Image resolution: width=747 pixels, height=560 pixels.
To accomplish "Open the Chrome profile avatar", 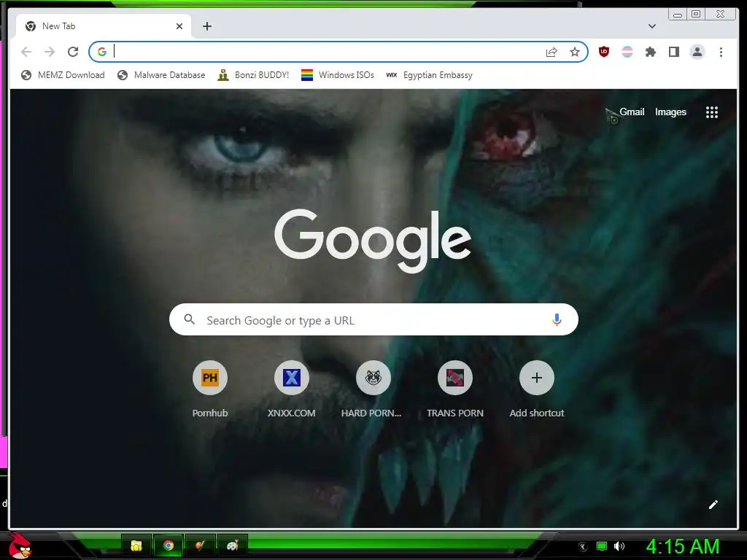I will pyautogui.click(x=697, y=52).
